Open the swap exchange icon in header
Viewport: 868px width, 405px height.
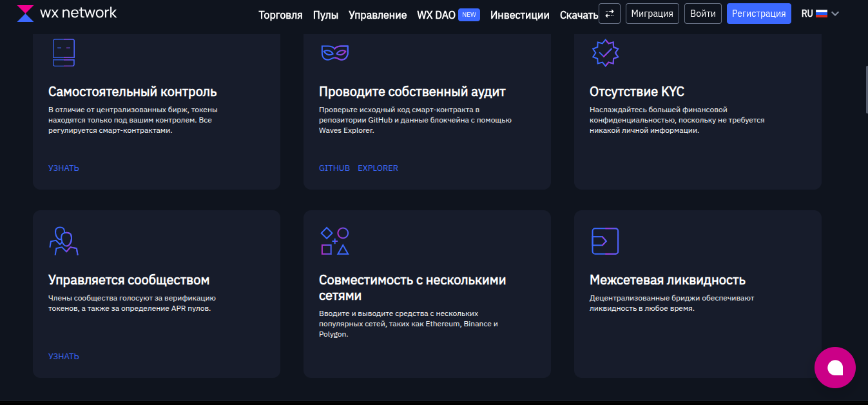pyautogui.click(x=609, y=13)
